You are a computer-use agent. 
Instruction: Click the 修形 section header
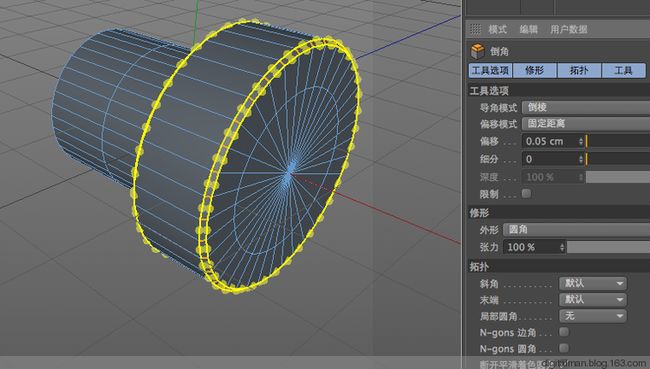point(558,213)
